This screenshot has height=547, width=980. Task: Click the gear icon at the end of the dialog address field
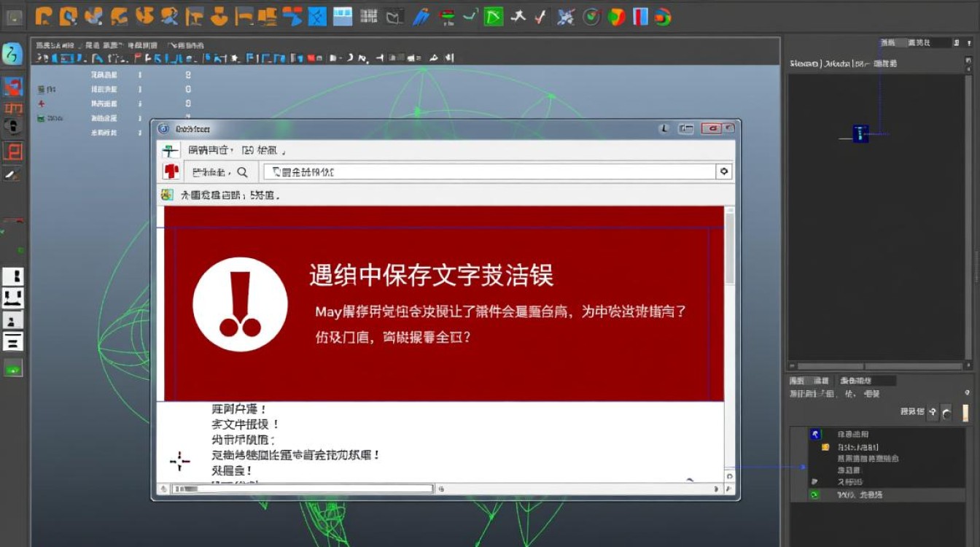724,171
